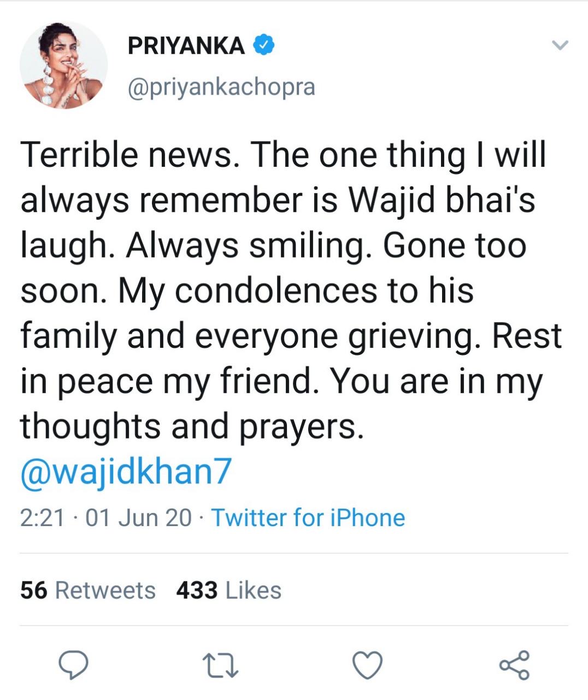Image resolution: width=588 pixels, height=700 pixels.
Task: Reply to Priyanka's tweet via speech bubble icon
Action: point(74,665)
